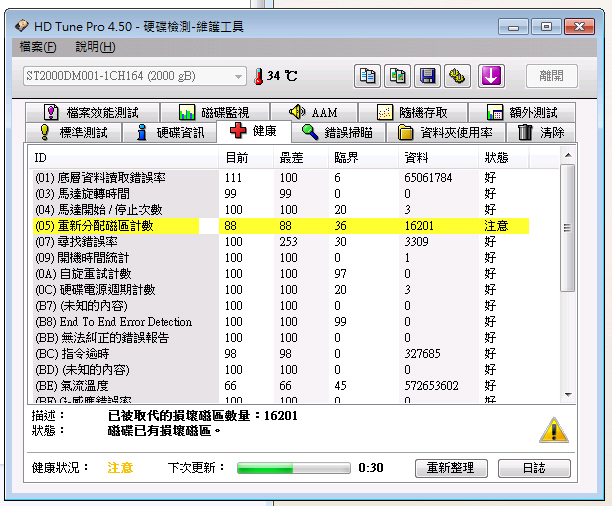This screenshot has height=506, width=612.
Task: Click the purple download arrow icon
Action: (x=491, y=76)
